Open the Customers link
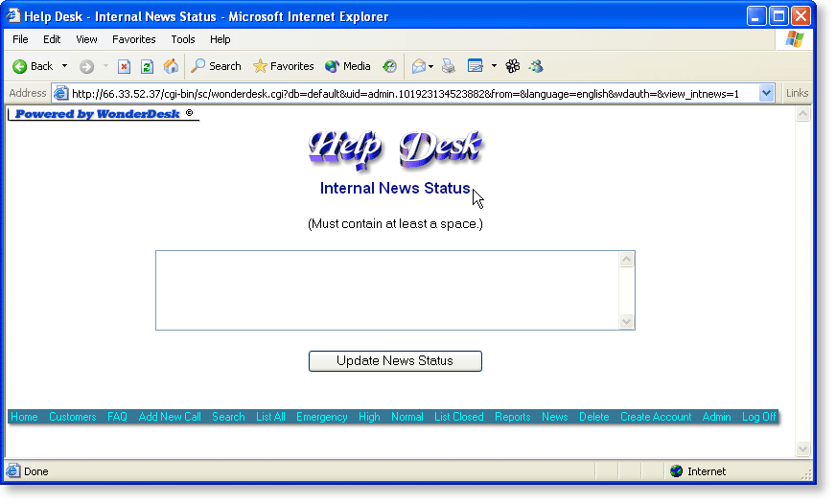The height and width of the screenshot is (504, 836). (73, 417)
